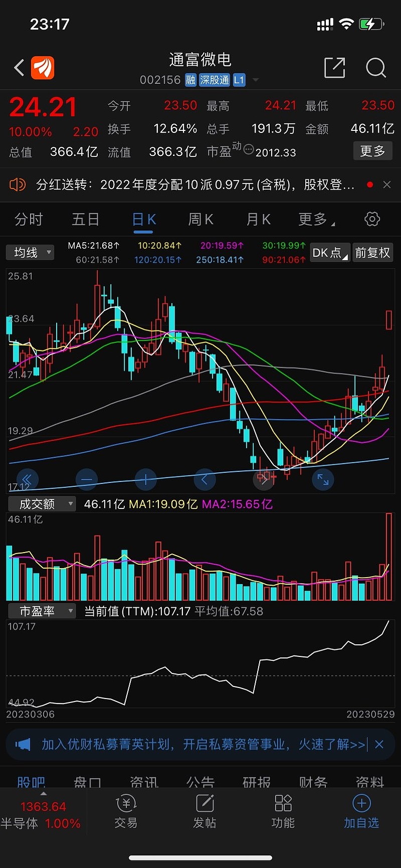
Task: Close the private fund promo banner
Action: (379, 744)
